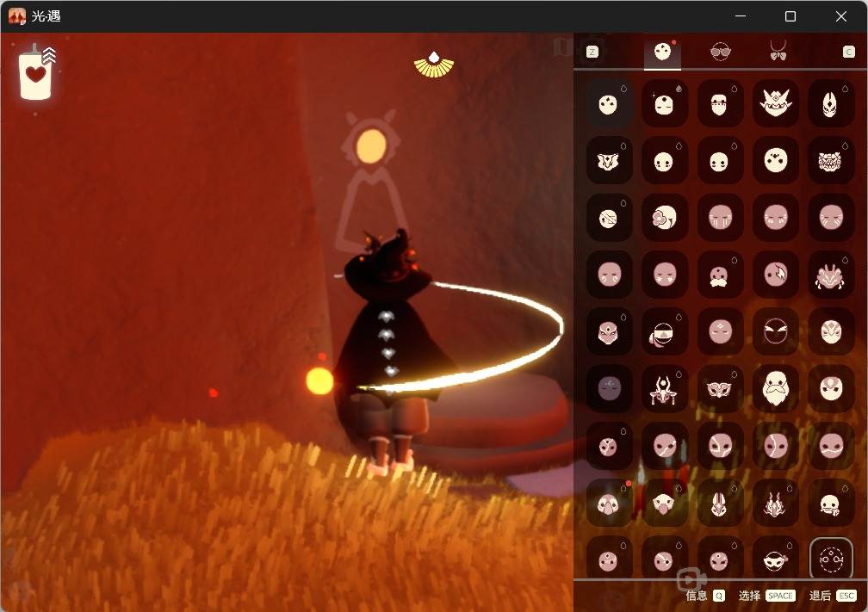Equip the horned demon mask
The width and height of the screenshot is (868, 612).
coord(776,103)
